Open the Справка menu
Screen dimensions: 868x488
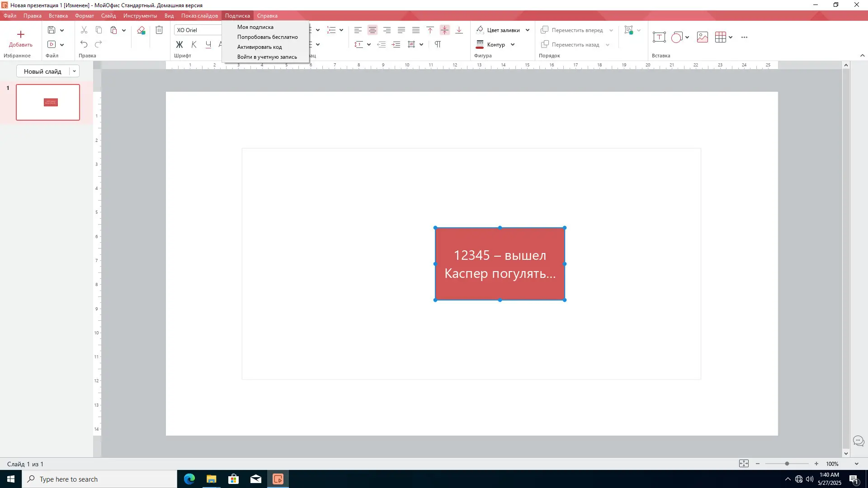point(267,16)
